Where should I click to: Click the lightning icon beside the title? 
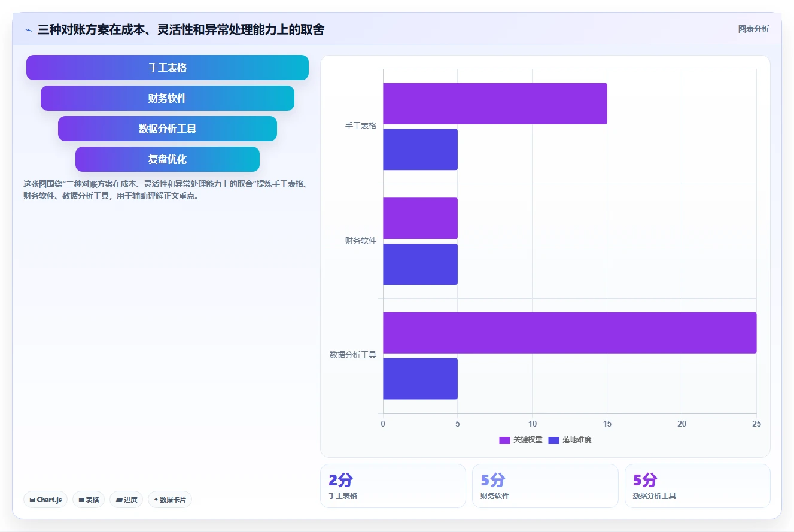[x=28, y=30]
